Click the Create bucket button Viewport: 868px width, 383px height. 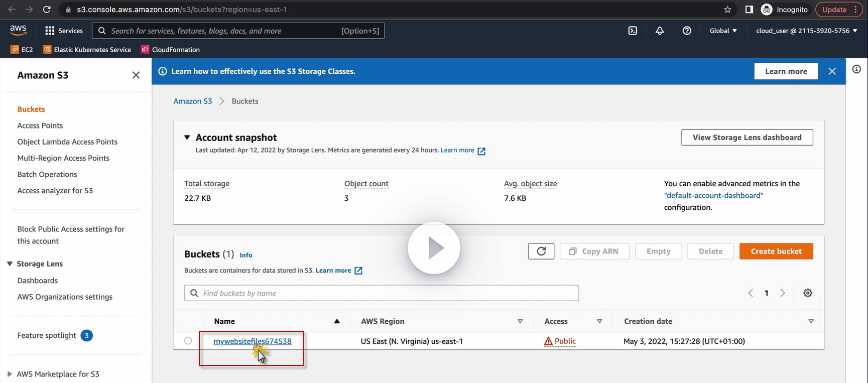pyautogui.click(x=776, y=251)
